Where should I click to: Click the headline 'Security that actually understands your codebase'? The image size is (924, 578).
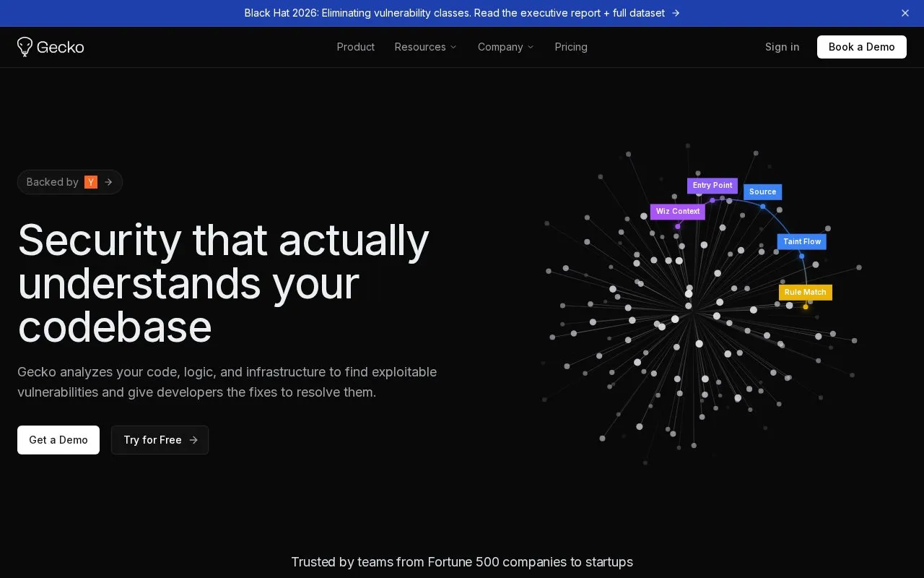point(224,282)
